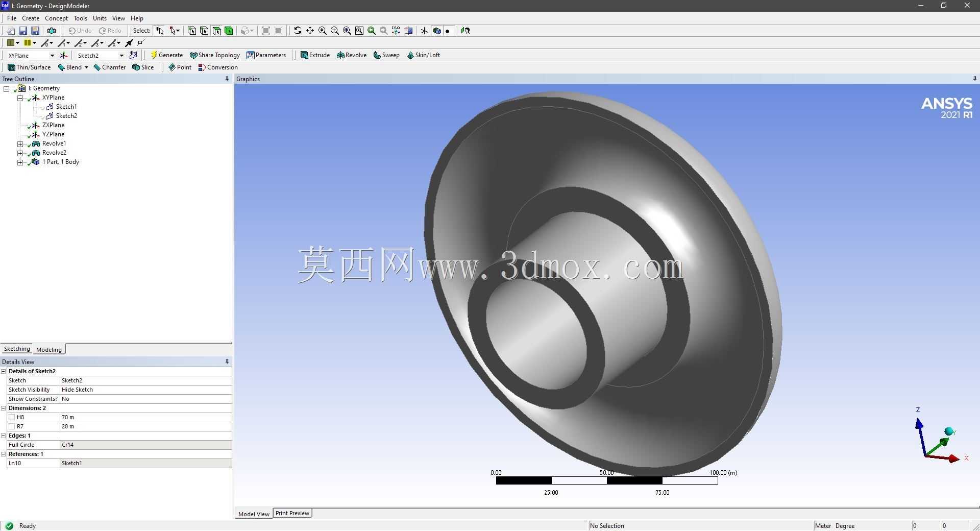Click the New Selection arrow icon
980x531 pixels.
point(160,31)
